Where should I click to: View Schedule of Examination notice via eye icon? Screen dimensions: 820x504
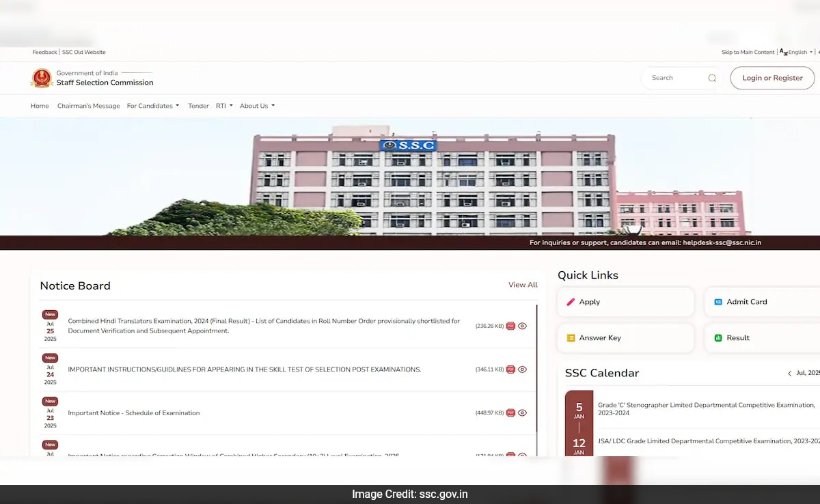tap(522, 412)
